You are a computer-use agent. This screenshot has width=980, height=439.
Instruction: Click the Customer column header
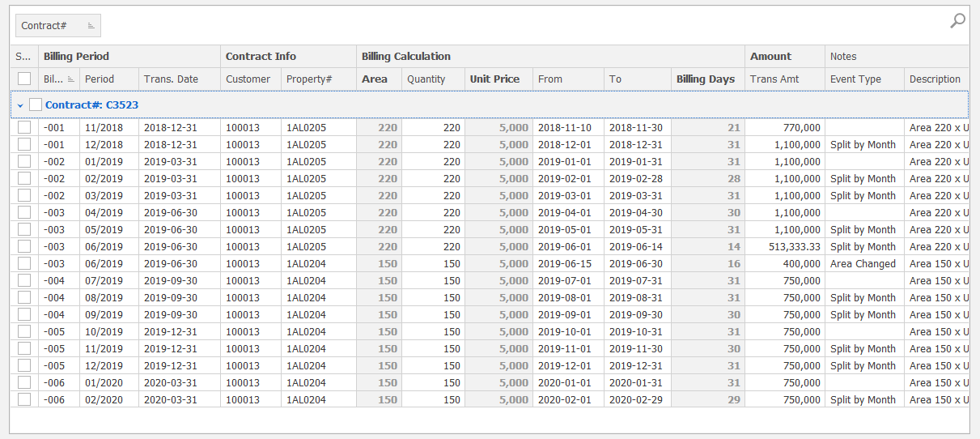click(248, 79)
